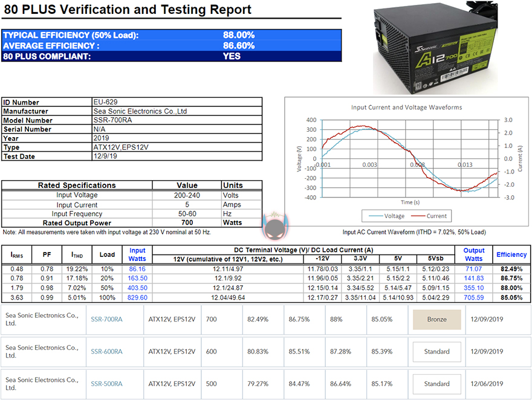Click the Input Watts column header
This screenshot has width=532, height=400.
(x=137, y=254)
